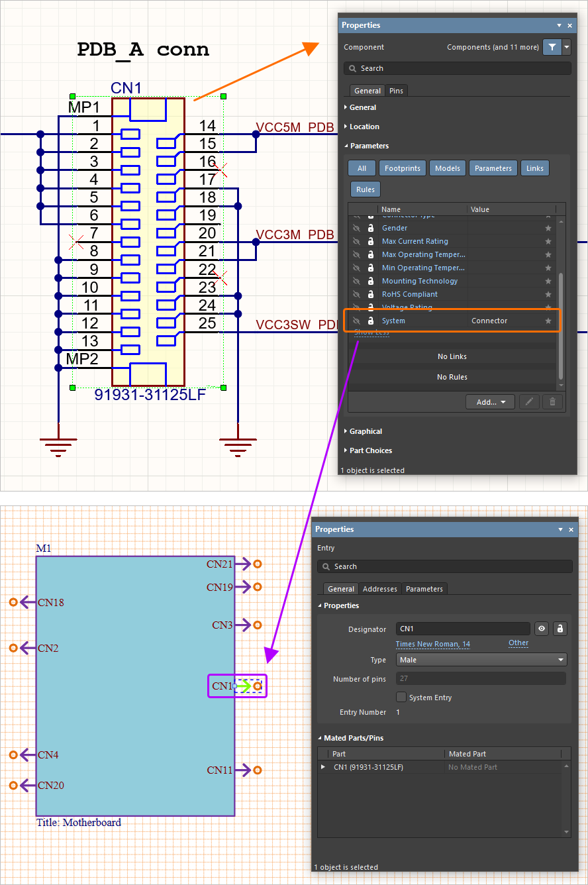Click the filter funnel icon in Component Properties
This screenshot has height=885, width=588.
pyautogui.click(x=552, y=47)
